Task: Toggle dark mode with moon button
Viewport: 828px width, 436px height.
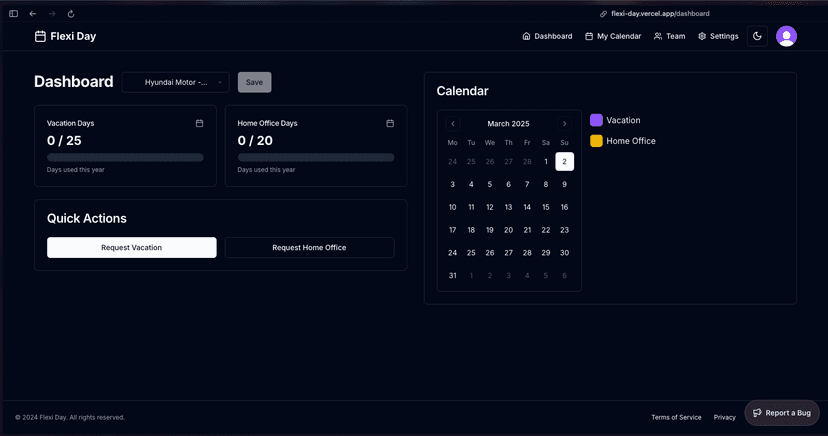Action: (x=757, y=36)
